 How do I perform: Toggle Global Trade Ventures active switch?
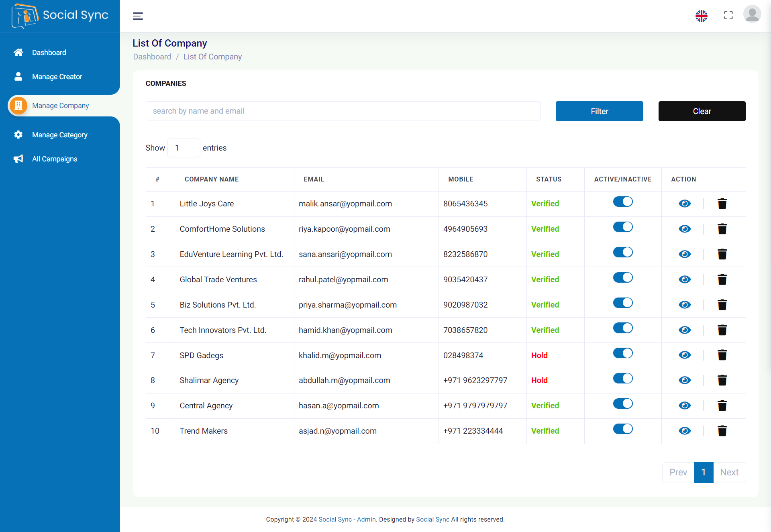(x=622, y=277)
